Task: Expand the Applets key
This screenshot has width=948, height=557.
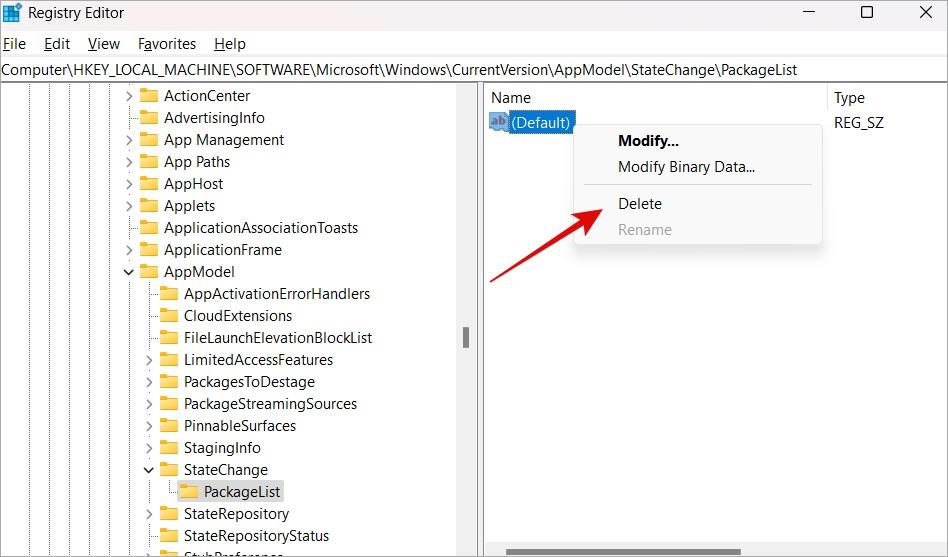Action: (x=129, y=206)
